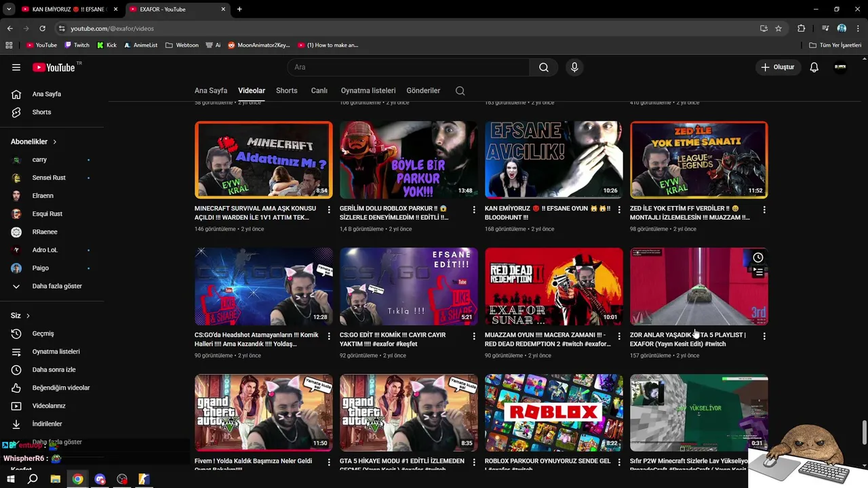
Task: Switch to the Canlı channel tab
Action: [x=319, y=91]
